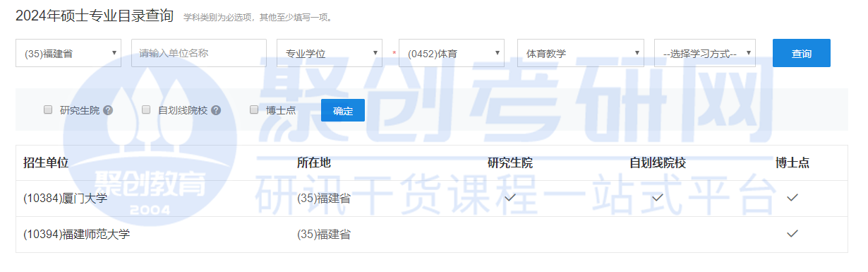The width and height of the screenshot is (868, 272).
Task: Toggle the 博士点 checkbox
Action: click(254, 110)
